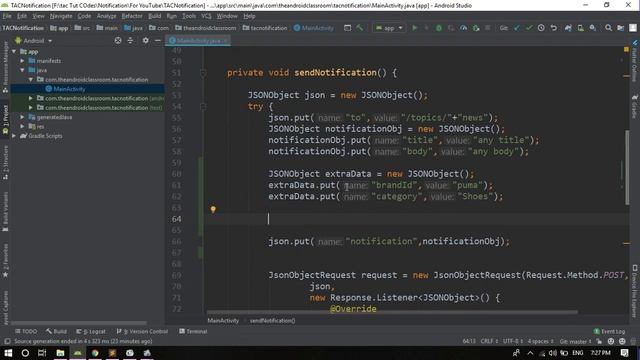Hide the Project panel with the minus icon
The image size is (640, 360).
(x=158, y=40)
